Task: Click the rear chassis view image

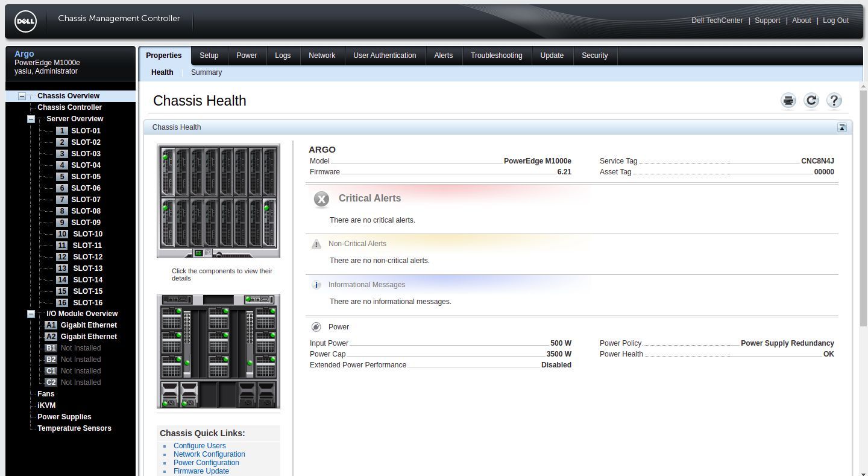Action: pos(218,351)
